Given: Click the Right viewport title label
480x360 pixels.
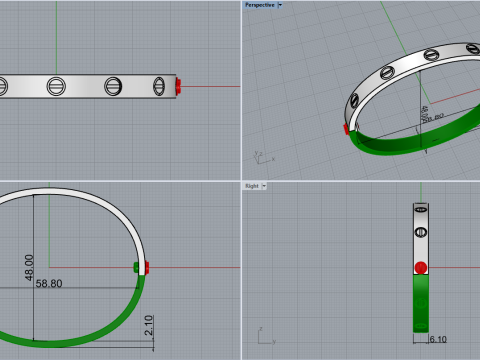Looking at the screenshot, I should point(252,186).
